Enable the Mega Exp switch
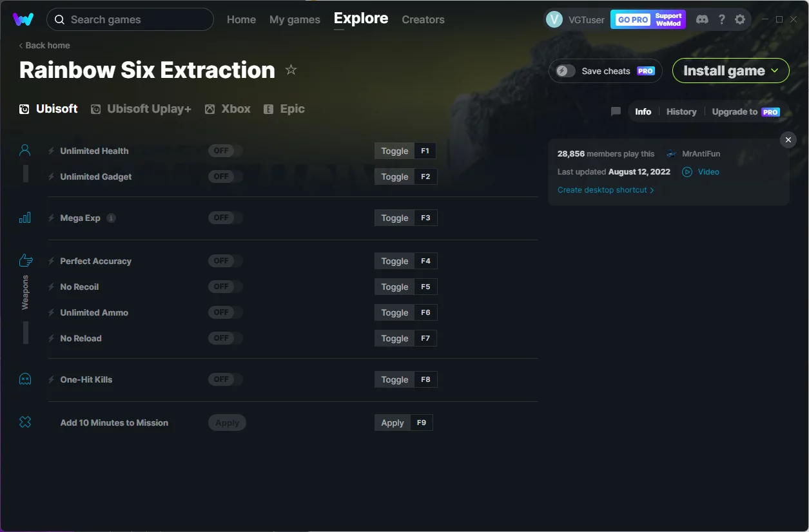The image size is (809, 532). click(x=225, y=218)
